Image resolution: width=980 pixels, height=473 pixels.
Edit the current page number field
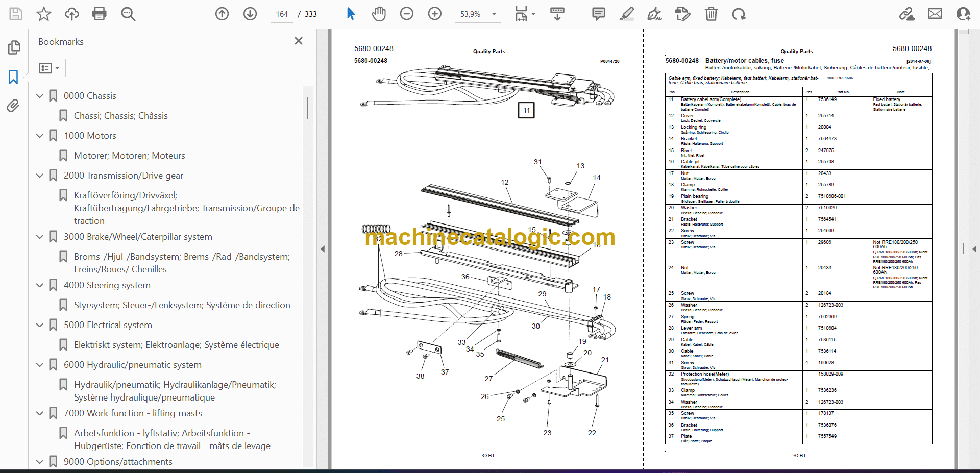tap(282, 14)
